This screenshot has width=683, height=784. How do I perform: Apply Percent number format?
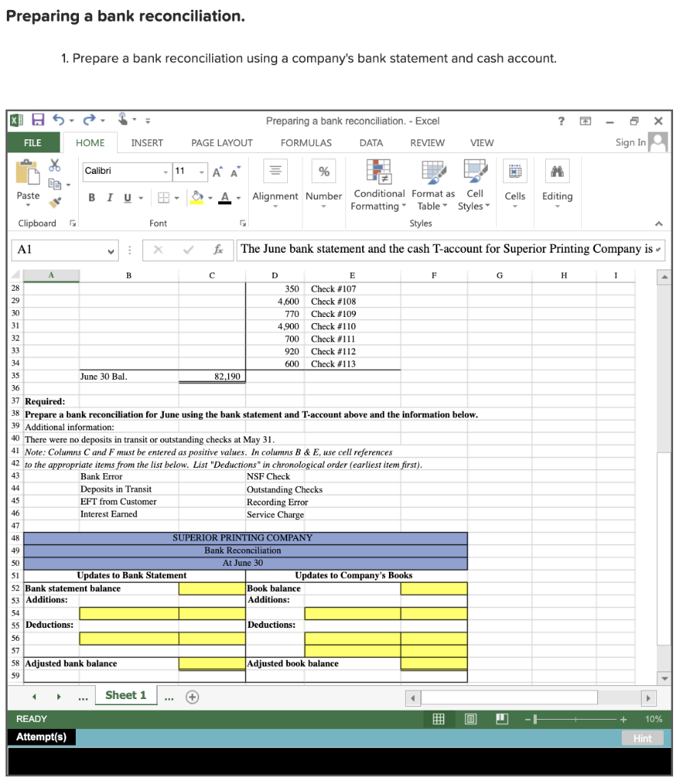tap(324, 169)
